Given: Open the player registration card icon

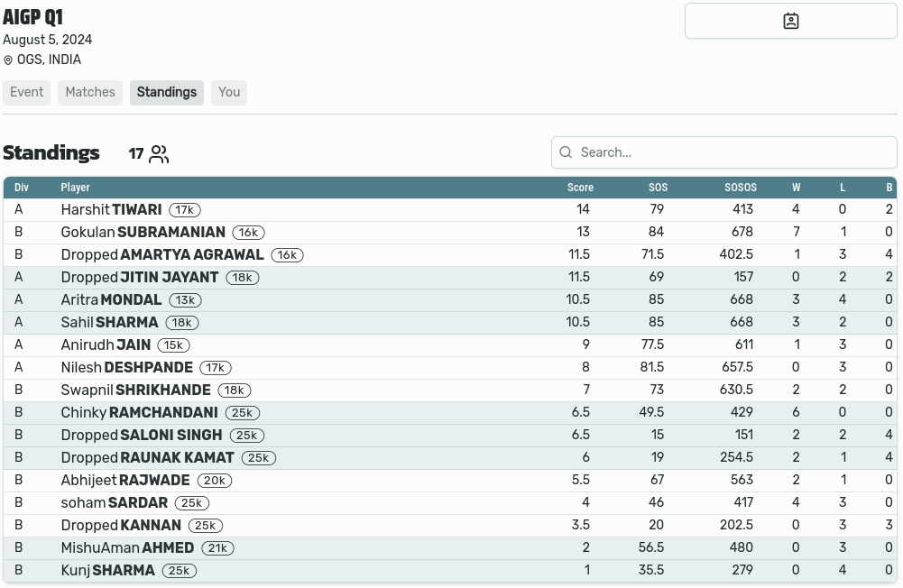Looking at the screenshot, I should click(790, 20).
